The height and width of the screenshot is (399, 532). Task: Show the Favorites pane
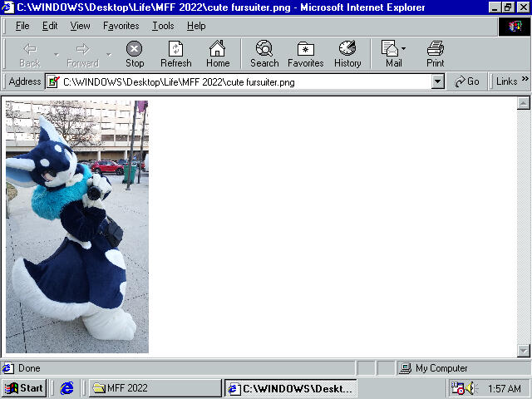pos(306,54)
